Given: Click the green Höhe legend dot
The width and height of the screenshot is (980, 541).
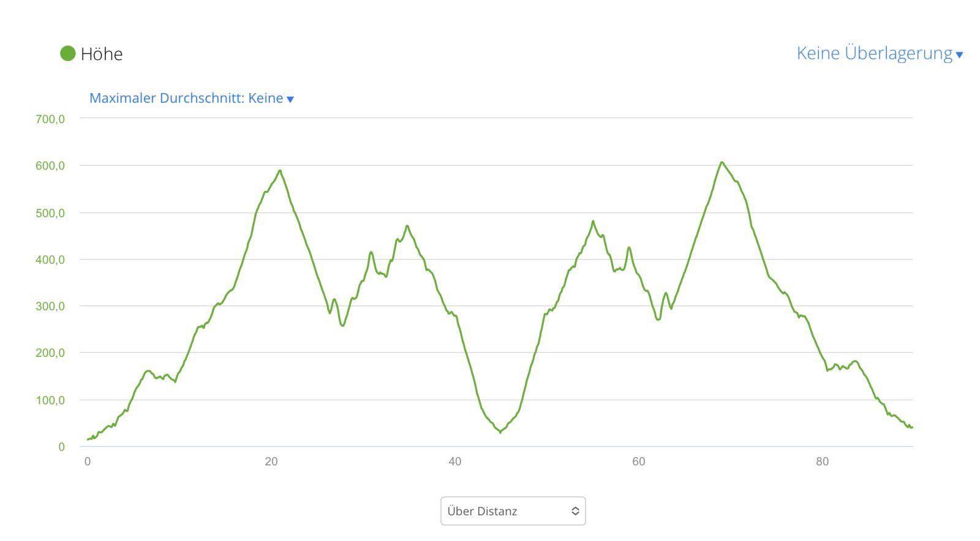Looking at the screenshot, I should click(x=67, y=54).
